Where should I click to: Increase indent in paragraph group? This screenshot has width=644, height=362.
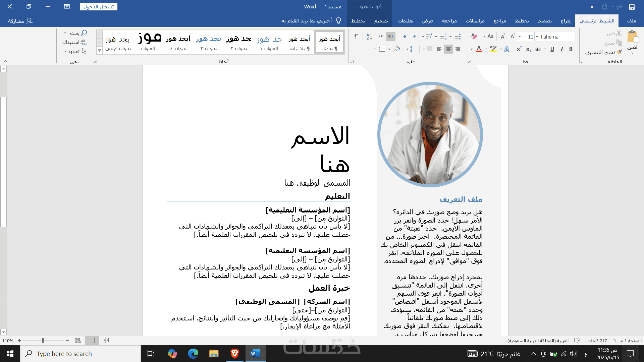[403, 37]
